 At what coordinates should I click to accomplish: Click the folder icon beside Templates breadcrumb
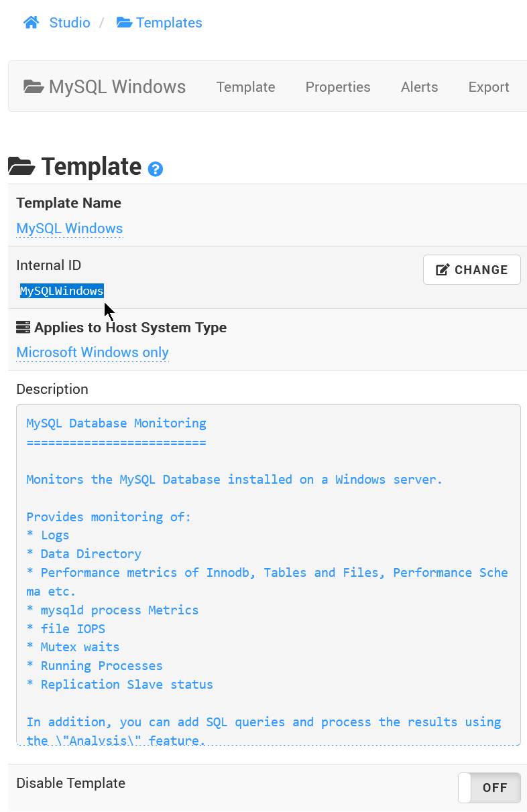pos(125,22)
